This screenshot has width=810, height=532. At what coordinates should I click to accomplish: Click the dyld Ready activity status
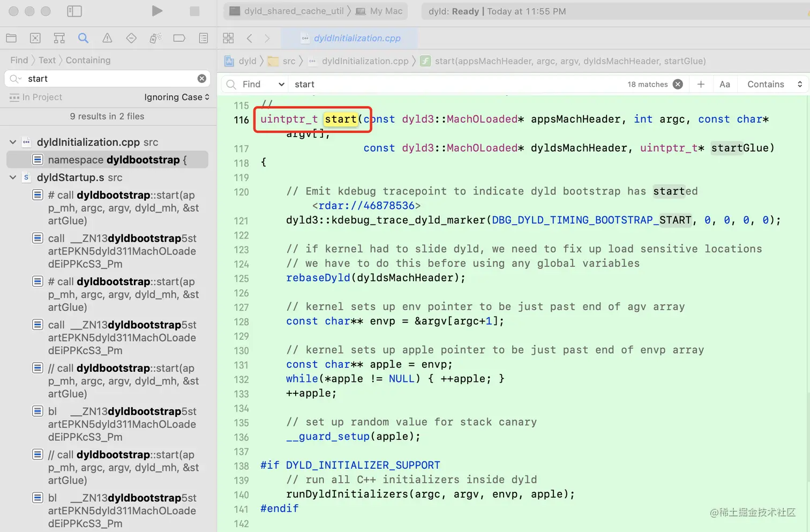(497, 11)
